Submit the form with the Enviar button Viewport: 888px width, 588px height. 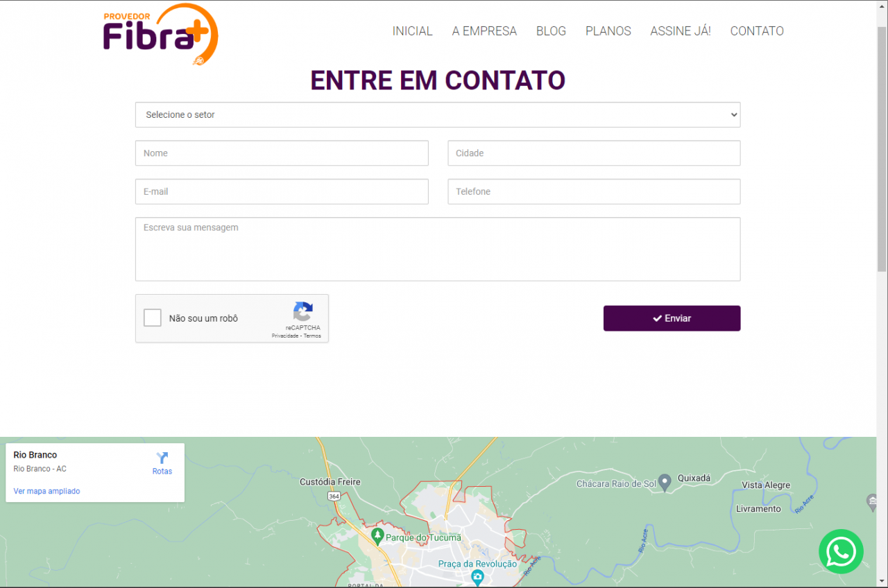point(672,318)
